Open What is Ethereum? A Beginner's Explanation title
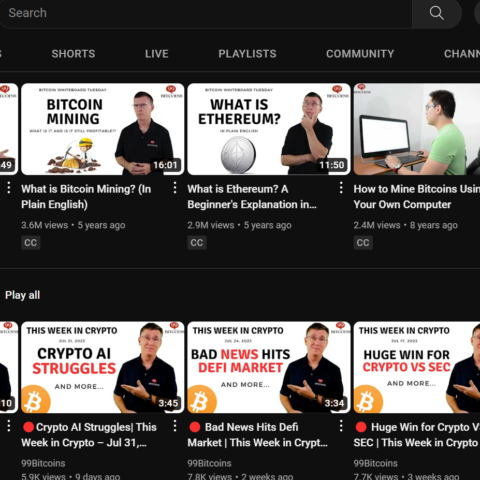 [252, 197]
